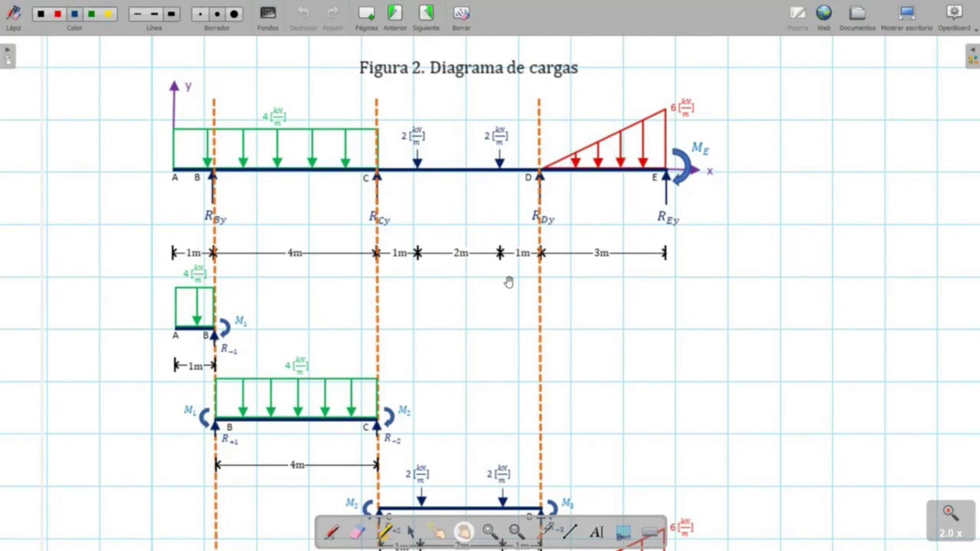This screenshot has width=980, height=551.
Task: Choose the medium eraser size
Action: [x=217, y=14]
